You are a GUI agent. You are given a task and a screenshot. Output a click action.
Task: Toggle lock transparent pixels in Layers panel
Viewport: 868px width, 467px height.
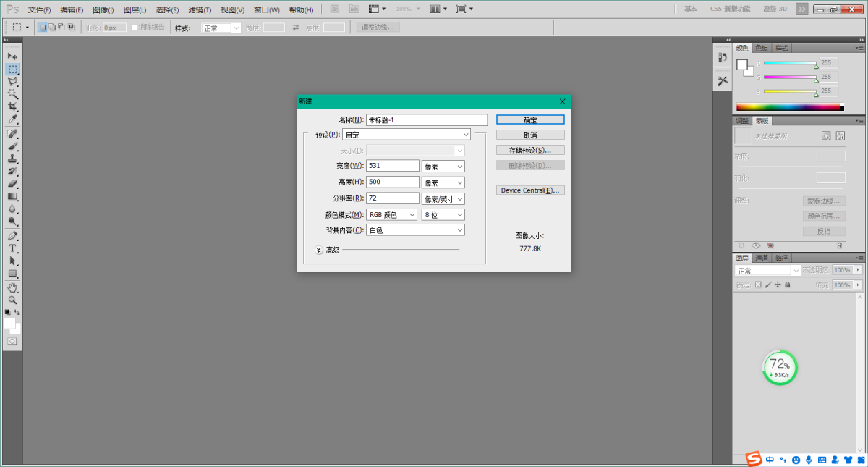point(758,285)
